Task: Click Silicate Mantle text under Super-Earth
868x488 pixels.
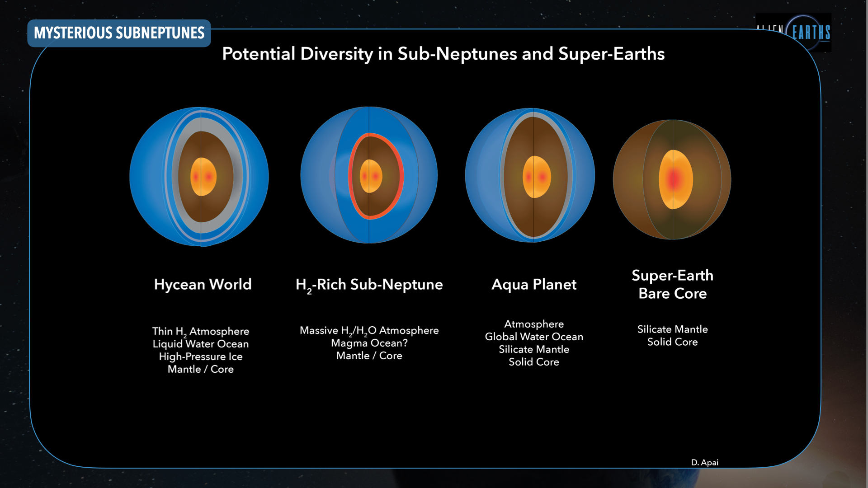Action: [x=672, y=329]
